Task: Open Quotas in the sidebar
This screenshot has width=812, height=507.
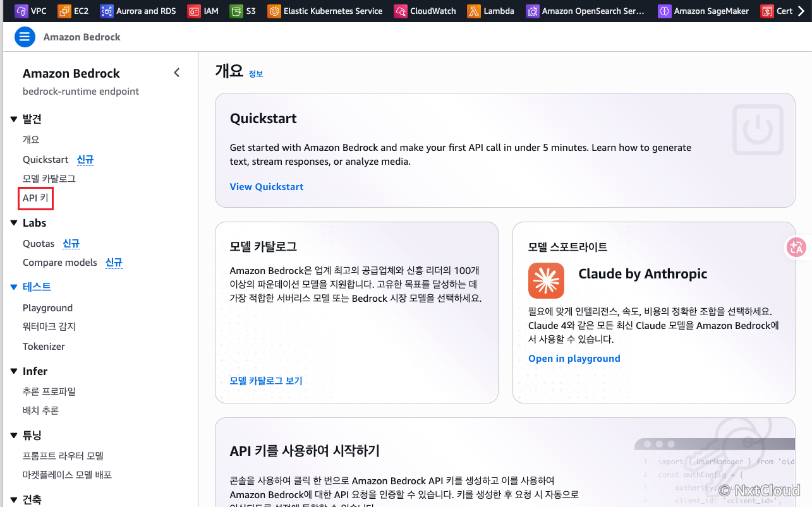Action: (39, 243)
